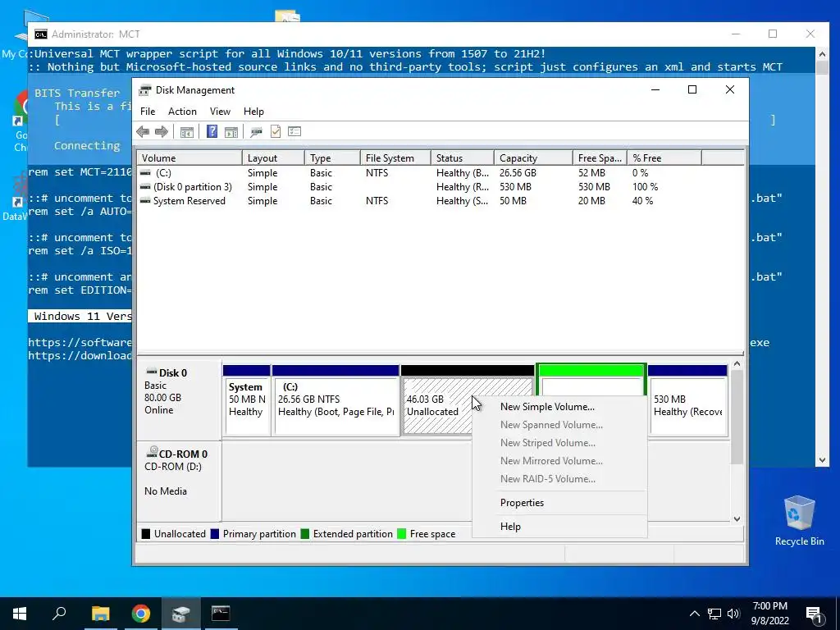Click the Settings checklist toolbar icon

point(294,132)
